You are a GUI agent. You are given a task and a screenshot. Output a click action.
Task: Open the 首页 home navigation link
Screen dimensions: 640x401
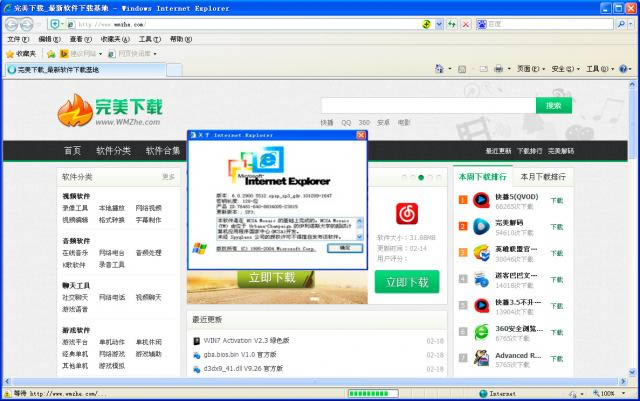(x=72, y=151)
